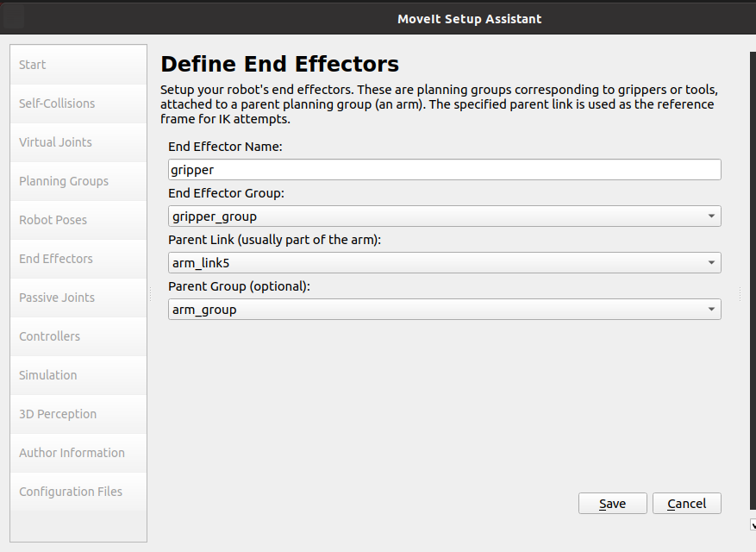Open the Virtual Joints step
Screen dimensions: 756x552
pyautogui.click(x=78, y=142)
